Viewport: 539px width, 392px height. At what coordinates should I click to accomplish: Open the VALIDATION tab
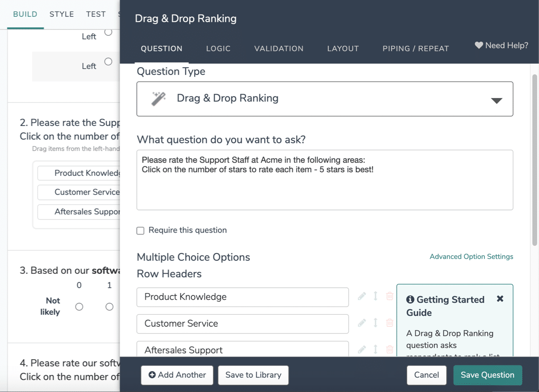279,48
